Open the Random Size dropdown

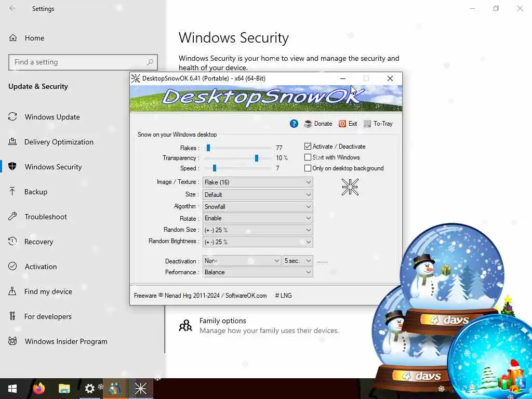[x=258, y=230]
